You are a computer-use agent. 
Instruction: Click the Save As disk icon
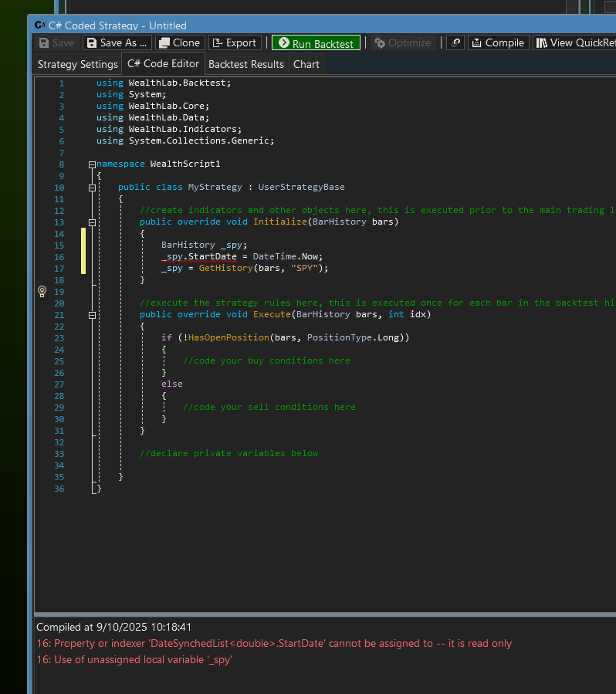[x=91, y=43]
